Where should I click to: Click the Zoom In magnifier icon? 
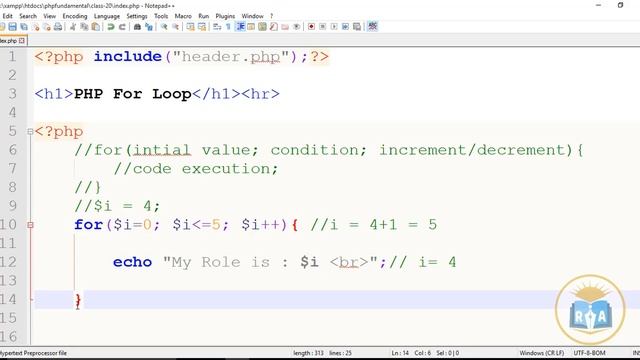click(164, 27)
